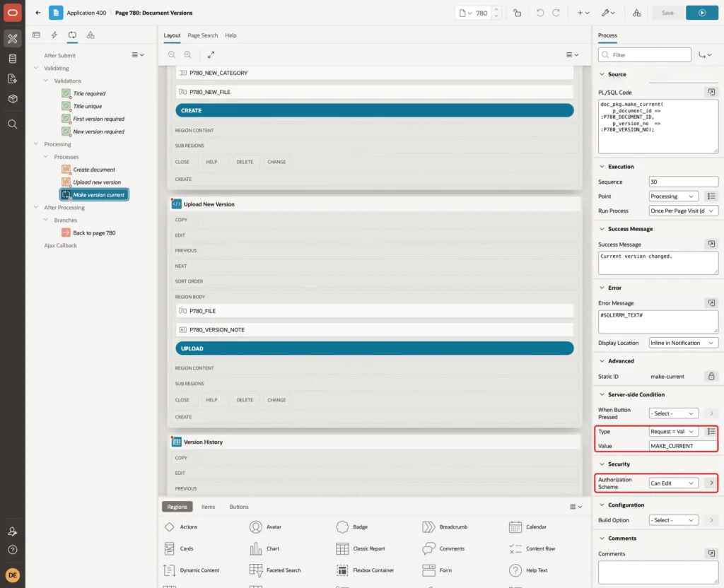Zoom in the layout view
Screen dimensions: 724x588
tap(188, 55)
